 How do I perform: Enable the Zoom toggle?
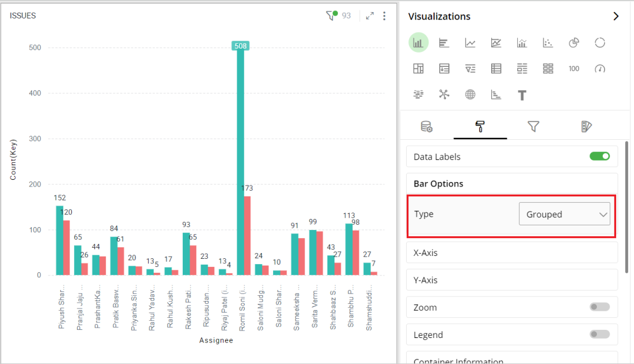pyautogui.click(x=600, y=307)
